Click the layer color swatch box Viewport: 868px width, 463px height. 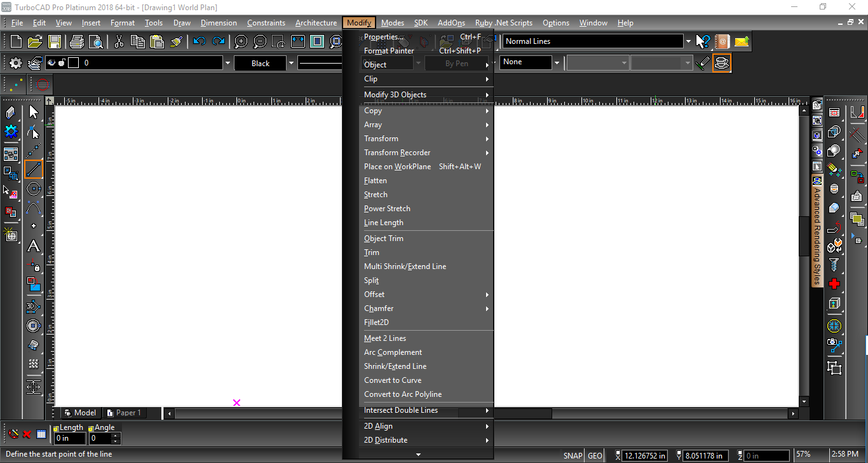(73, 63)
